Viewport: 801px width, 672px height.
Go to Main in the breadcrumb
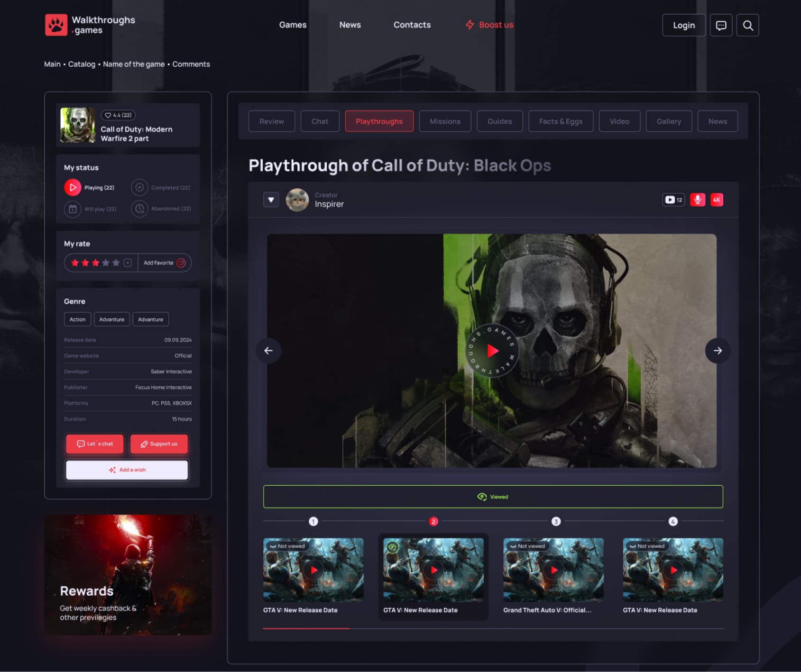coord(52,64)
